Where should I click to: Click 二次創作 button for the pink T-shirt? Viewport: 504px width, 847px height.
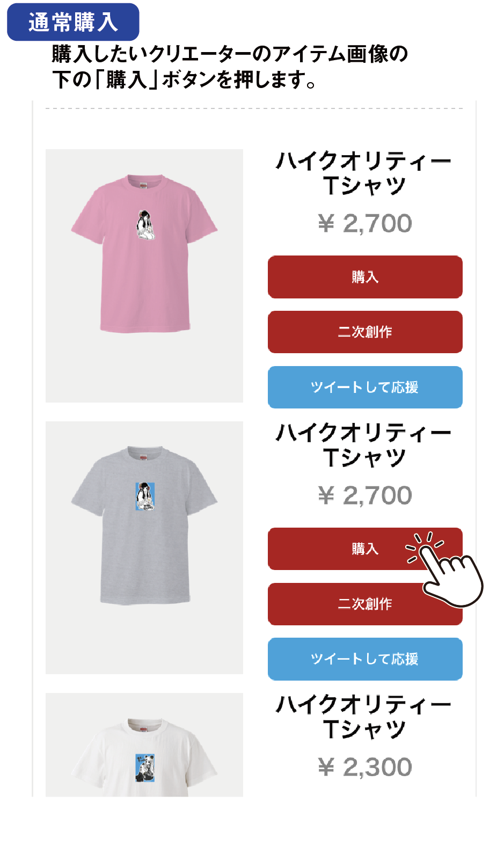point(365,332)
